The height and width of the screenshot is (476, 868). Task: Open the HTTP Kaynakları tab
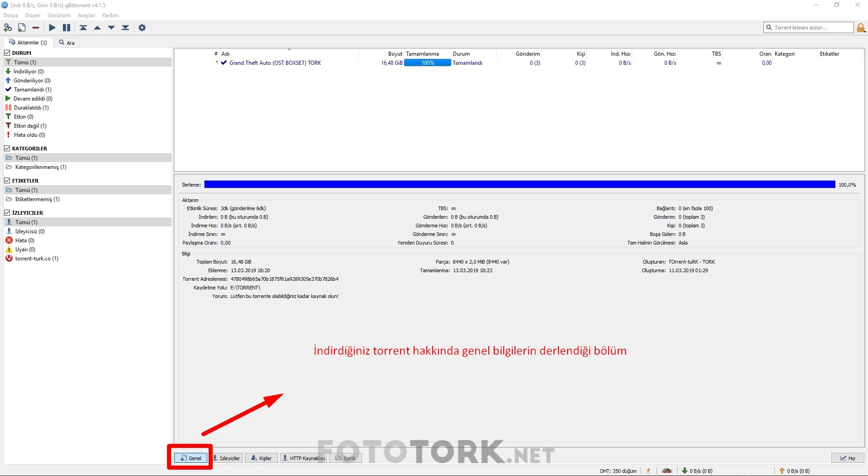(303, 458)
